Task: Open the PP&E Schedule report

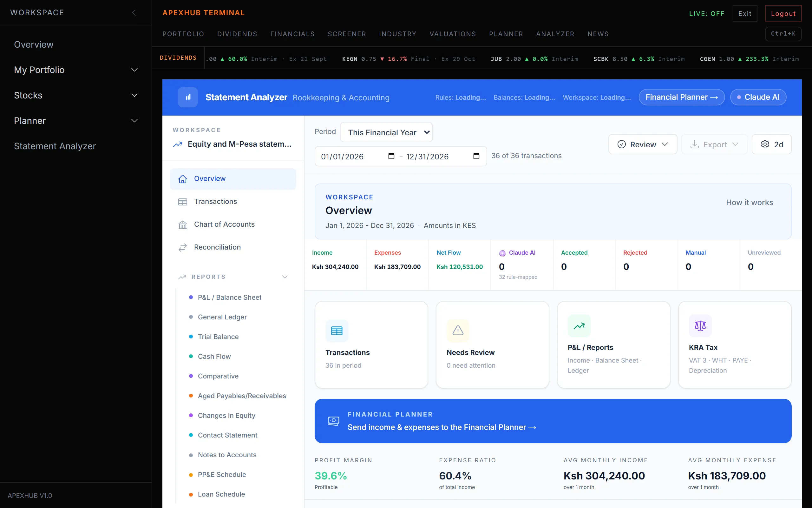Action: pyautogui.click(x=222, y=474)
